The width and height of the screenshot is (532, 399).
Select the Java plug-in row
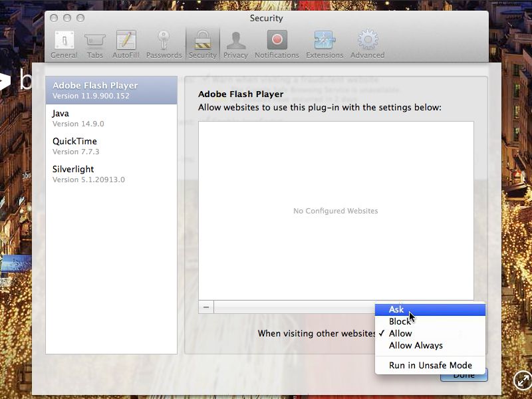coord(111,118)
